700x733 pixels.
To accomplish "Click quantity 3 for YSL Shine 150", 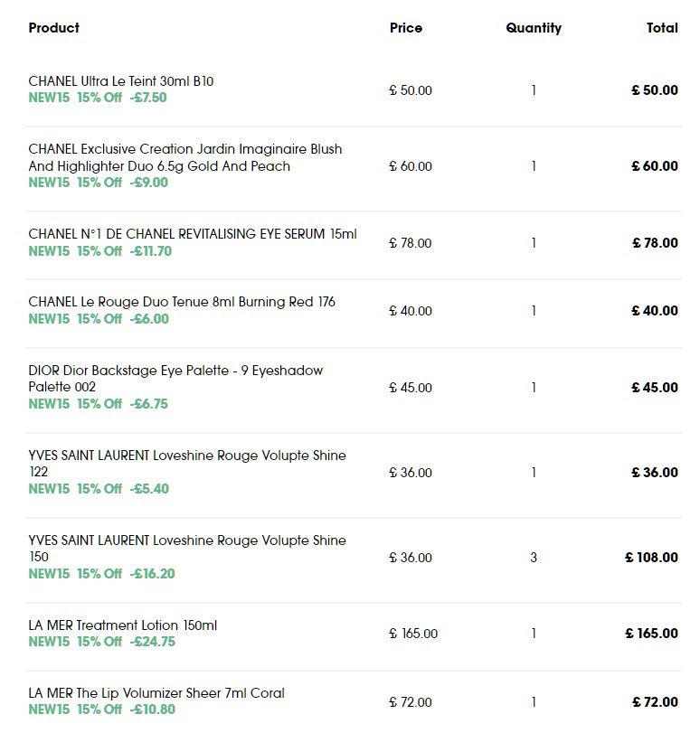I will tap(534, 558).
